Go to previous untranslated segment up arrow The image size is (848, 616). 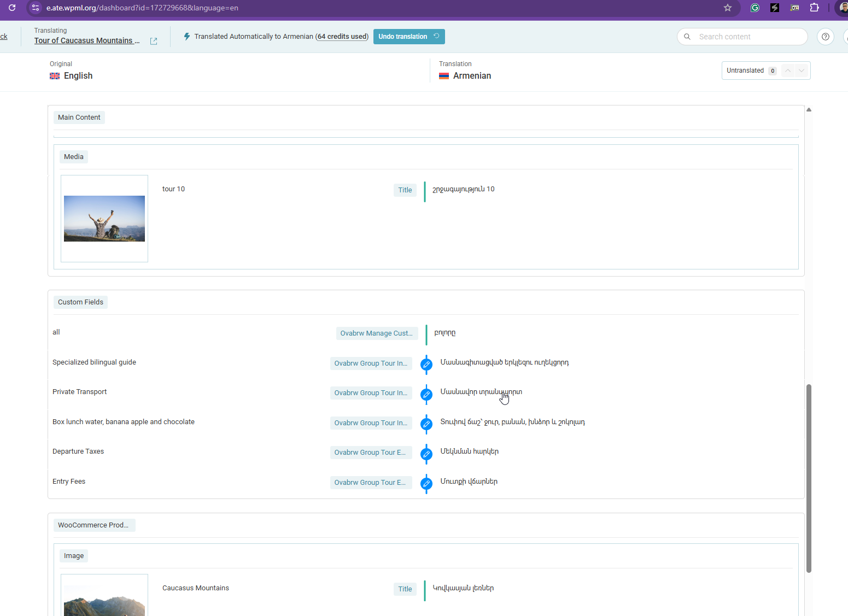[x=788, y=71]
